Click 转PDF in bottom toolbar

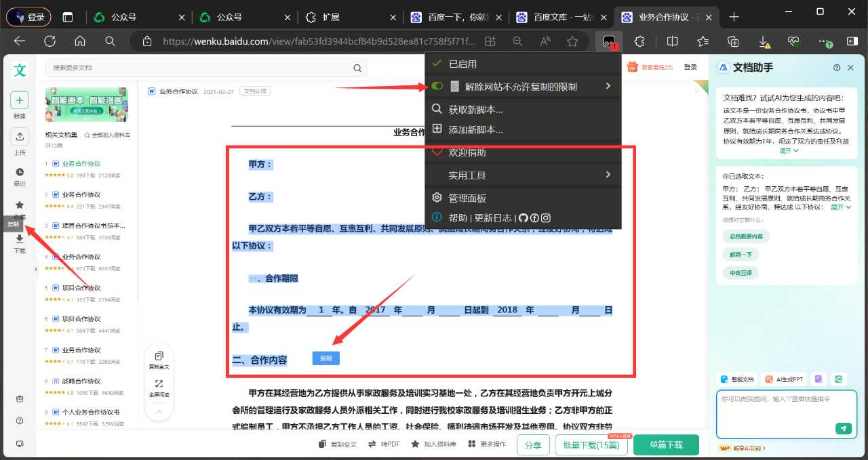click(384, 444)
